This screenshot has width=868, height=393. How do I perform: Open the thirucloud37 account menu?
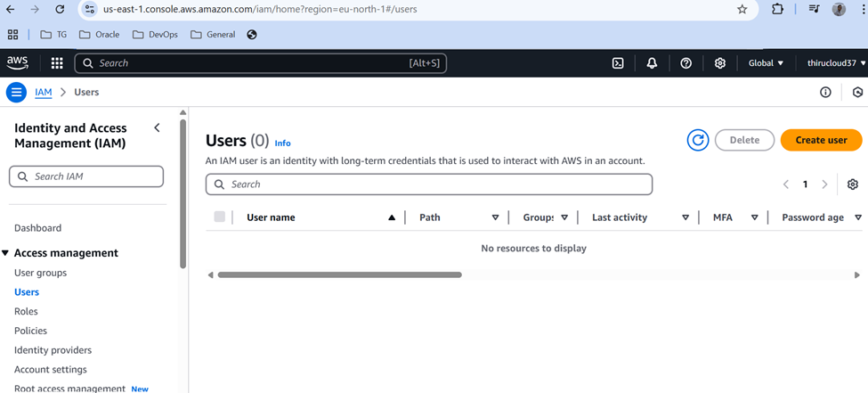click(x=837, y=63)
